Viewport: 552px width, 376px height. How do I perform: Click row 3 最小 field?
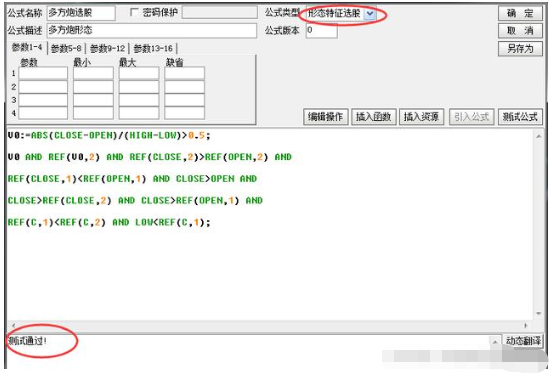93,100
